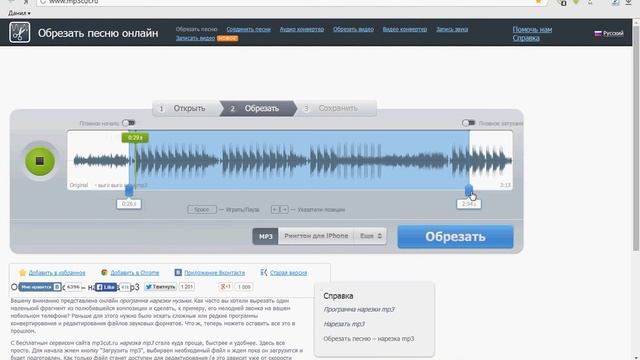Click the end time field under right handle
The image size is (640, 360).
click(469, 204)
